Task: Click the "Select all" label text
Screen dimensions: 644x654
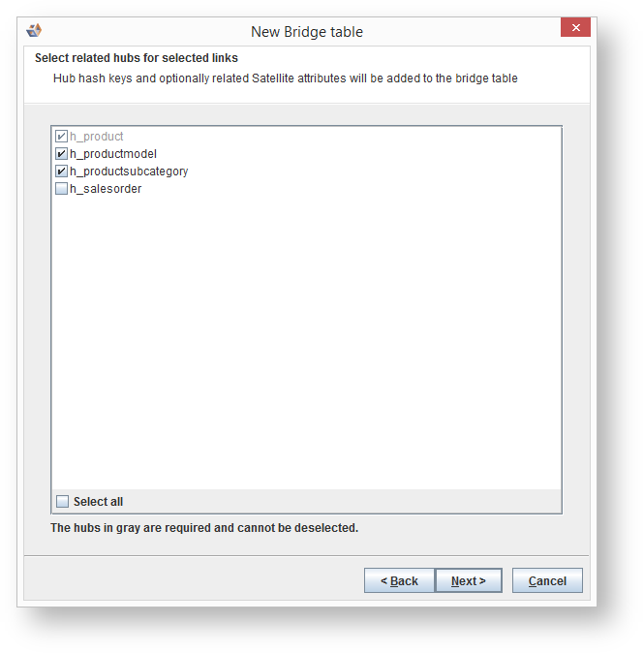Action: point(98,502)
